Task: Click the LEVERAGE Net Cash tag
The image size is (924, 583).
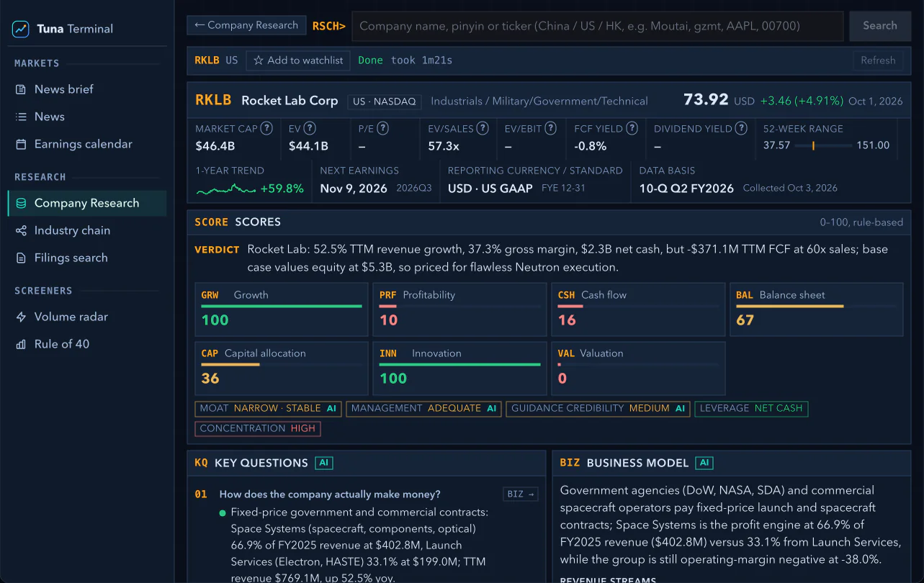Action: [751, 409]
